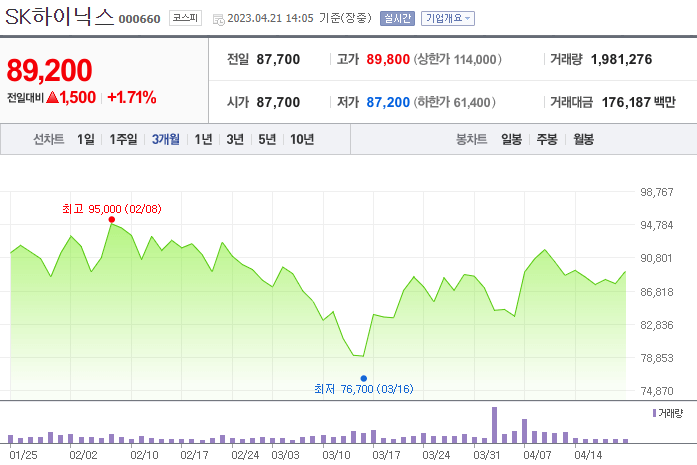Click the 74,870 price axis label
Image resolution: width=697 pixels, height=465 pixels.
click(x=657, y=391)
